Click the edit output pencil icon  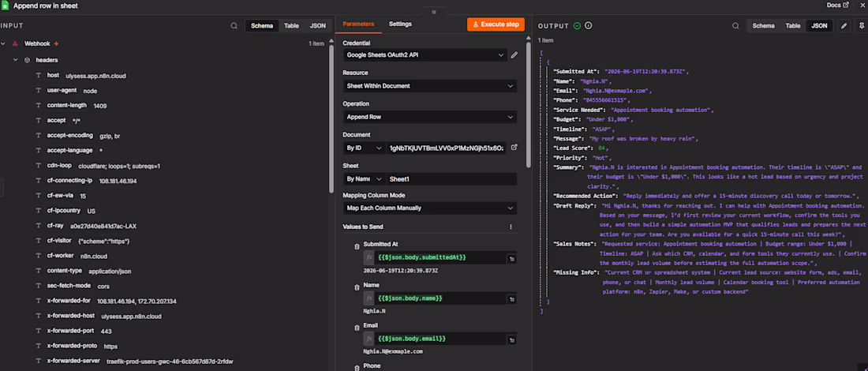coord(844,25)
